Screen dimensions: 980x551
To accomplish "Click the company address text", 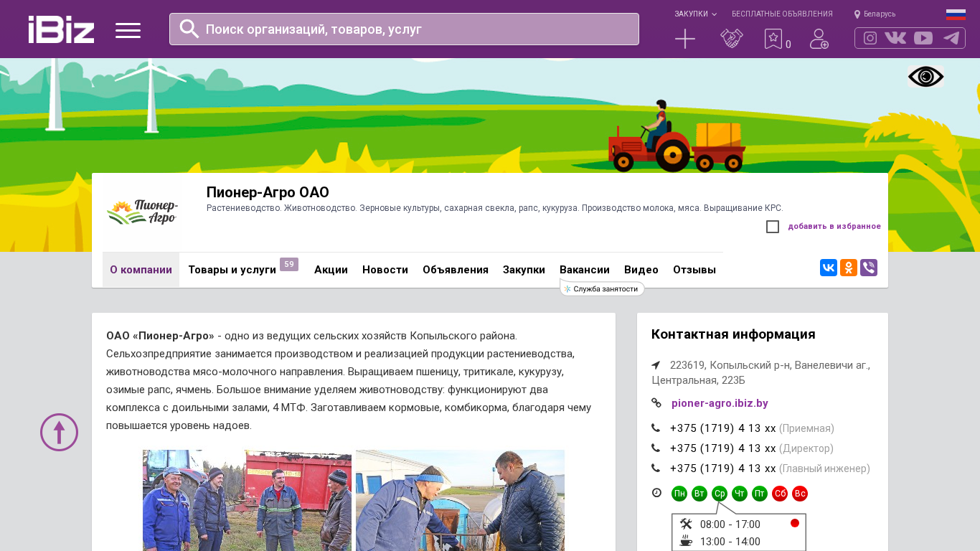I will pos(761,372).
